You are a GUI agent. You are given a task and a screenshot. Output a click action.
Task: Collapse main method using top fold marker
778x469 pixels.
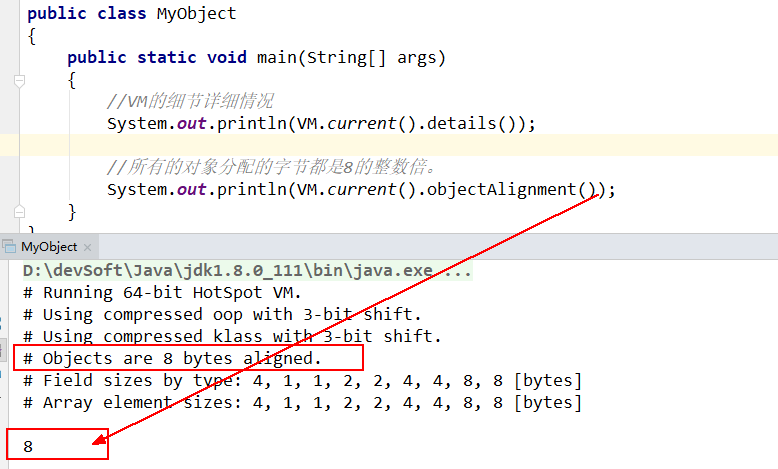pos(19,79)
